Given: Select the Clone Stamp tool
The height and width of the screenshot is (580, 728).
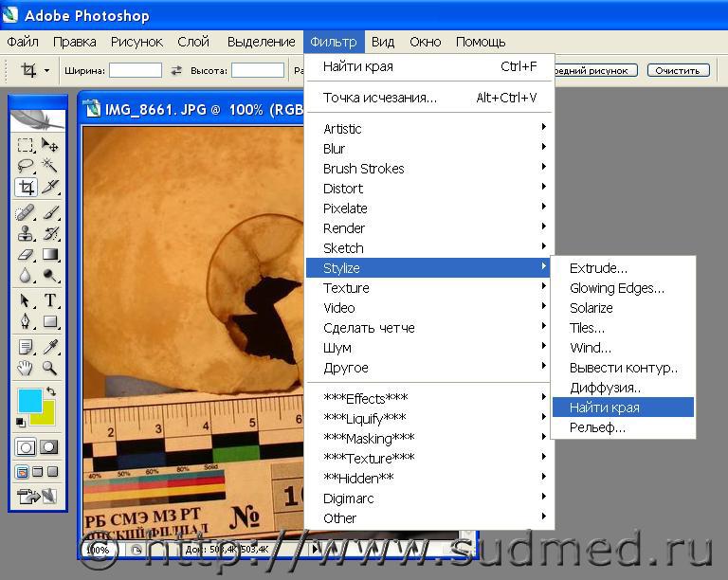Looking at the screenshot, I should tap(26, 233).
